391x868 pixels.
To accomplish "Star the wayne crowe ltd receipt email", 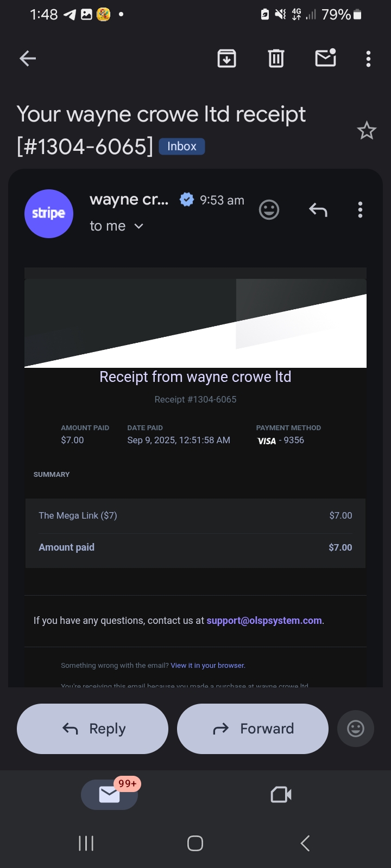I will [367, 131].
